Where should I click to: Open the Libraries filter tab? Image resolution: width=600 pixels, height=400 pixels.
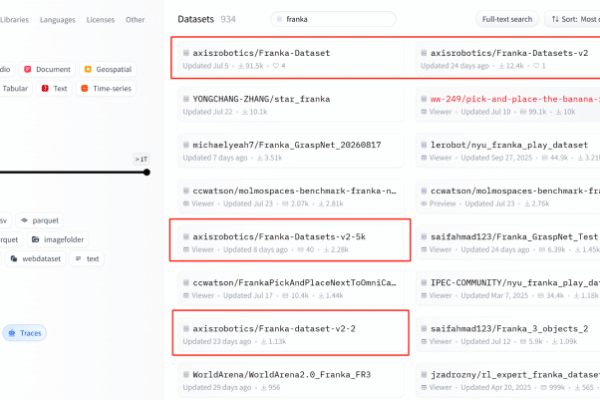pos(14,20)
